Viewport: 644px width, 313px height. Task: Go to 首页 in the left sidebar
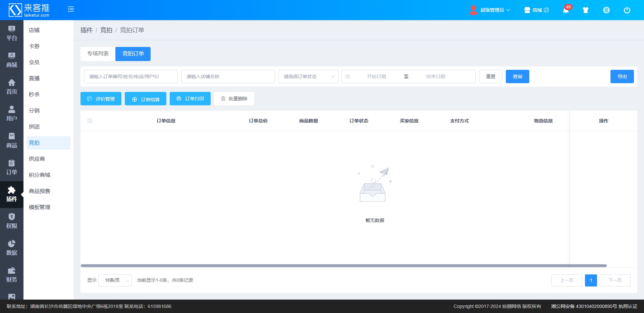[x=12, y=87]
